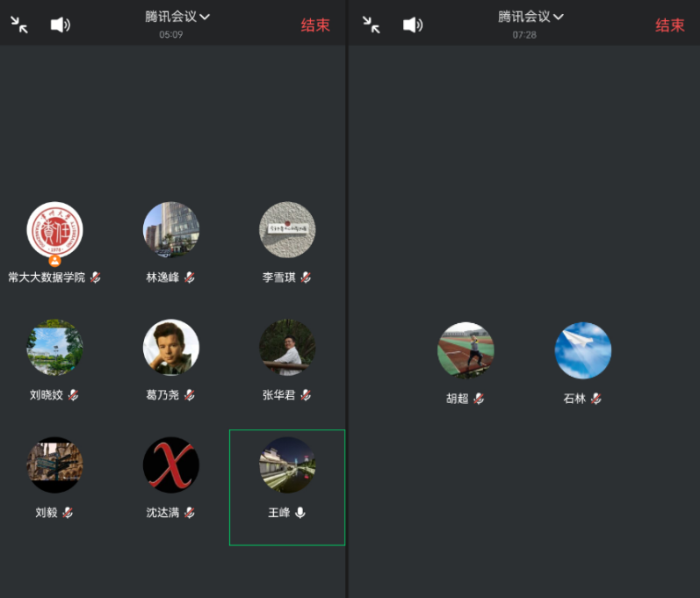Select 刘晓姣 avatar
Screen dimensions: 700x598
(55, 347)
